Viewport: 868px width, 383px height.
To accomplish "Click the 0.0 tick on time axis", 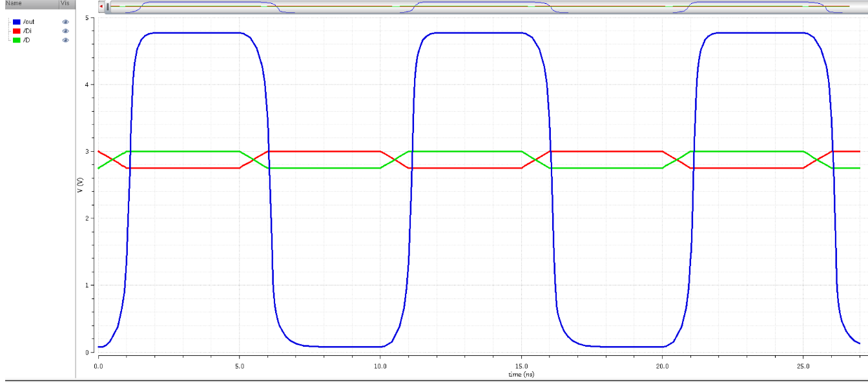I will [x=98, y=366].
